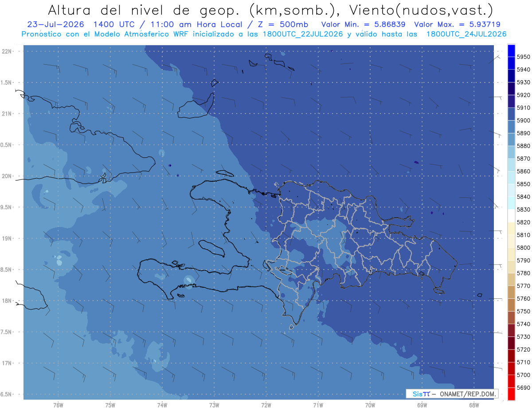
Task: Click the color bar segment between 5880 and 5890
Action: point(511,140)
